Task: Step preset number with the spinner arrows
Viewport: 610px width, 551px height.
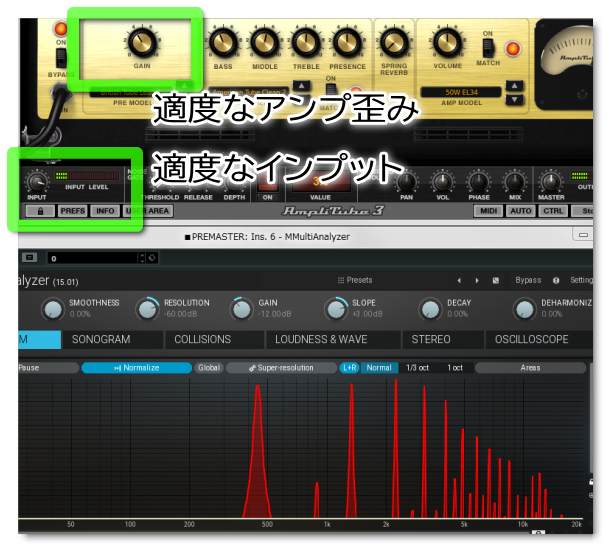Action: pos(142,258)
